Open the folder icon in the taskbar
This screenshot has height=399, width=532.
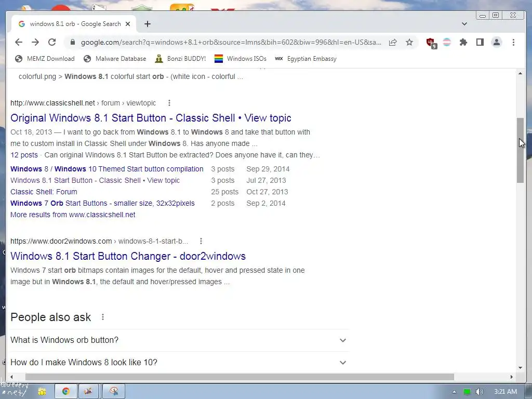coord(42,392)
